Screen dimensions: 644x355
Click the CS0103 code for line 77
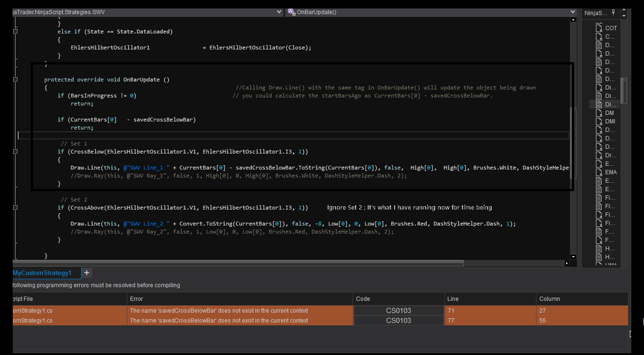pos(398,321)
